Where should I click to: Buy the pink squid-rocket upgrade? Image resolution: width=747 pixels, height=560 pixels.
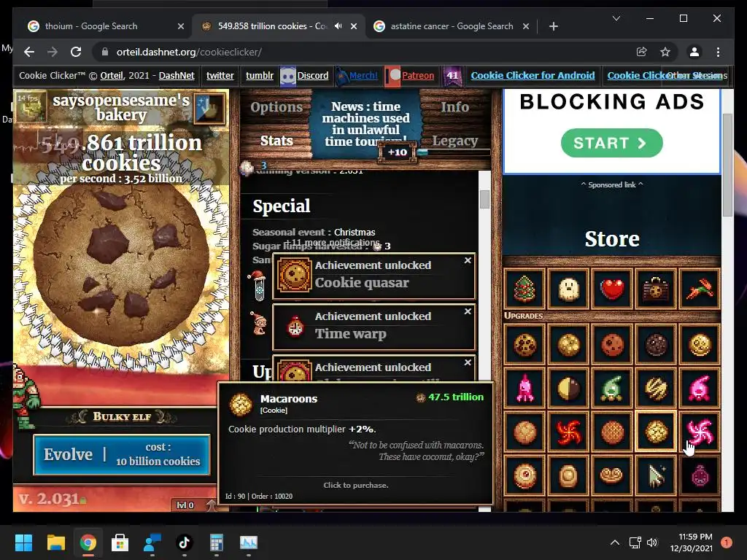[x=525, y=388]
